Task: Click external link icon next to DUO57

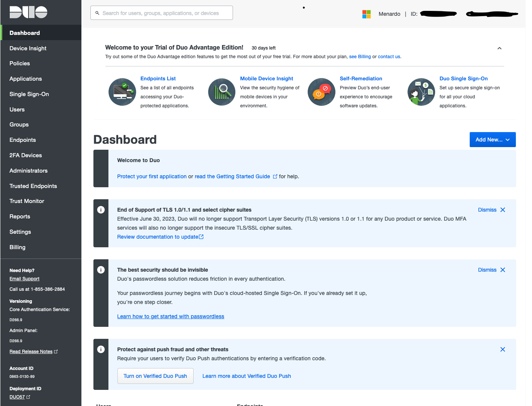Action: [29, 397]
